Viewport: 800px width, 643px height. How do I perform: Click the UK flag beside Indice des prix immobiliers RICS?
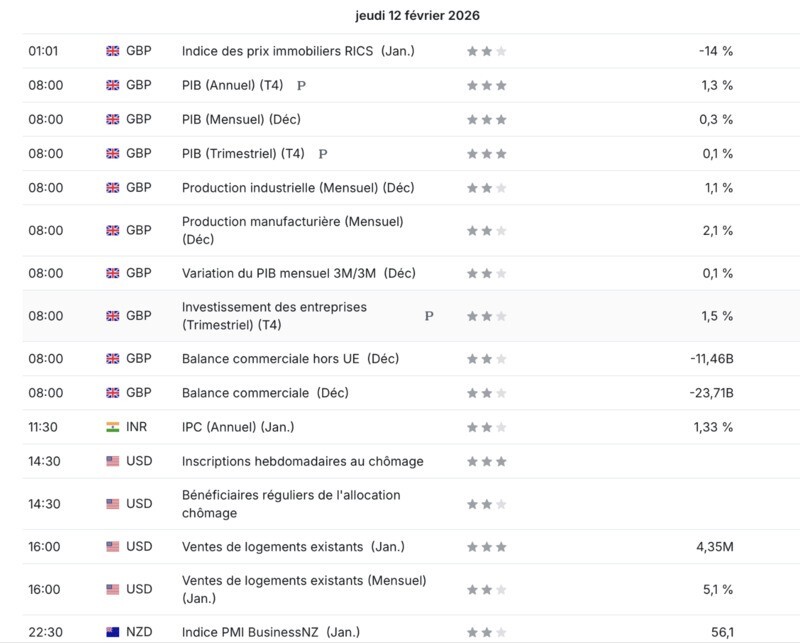pos(113,51)
